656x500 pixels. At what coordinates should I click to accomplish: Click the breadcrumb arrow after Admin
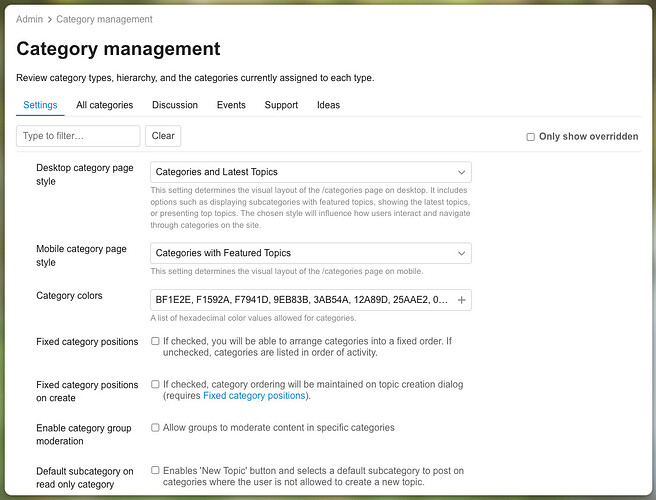(49, 20)
